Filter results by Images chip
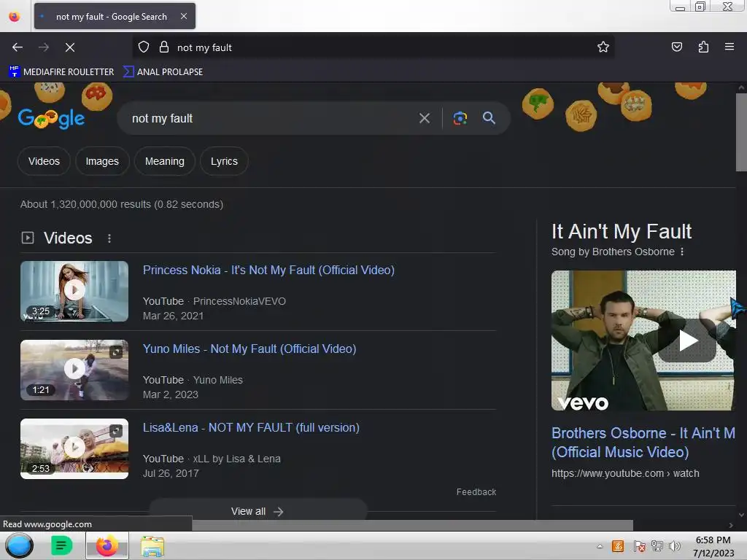The width and height of the screenshot is (747, 560). coord(102,161)
